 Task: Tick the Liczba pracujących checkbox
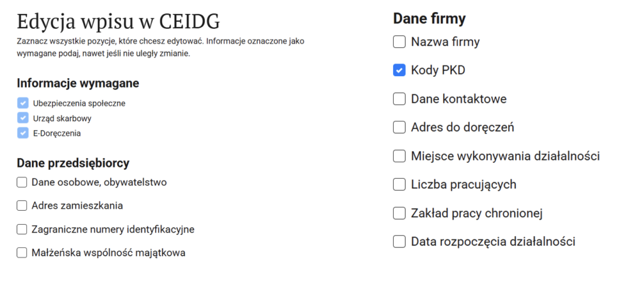point(399,184)
